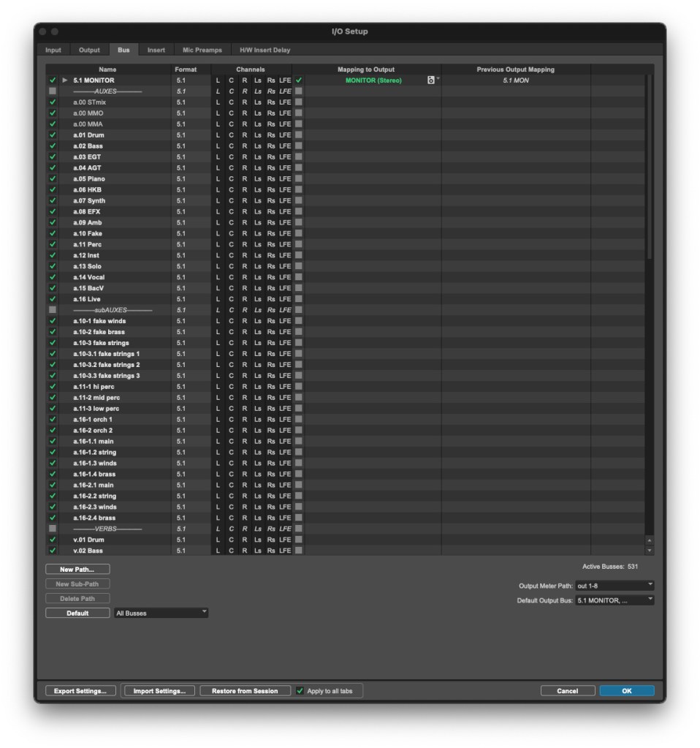Click the scroll up arrow of bus list
This screenshot has height=748, width=700.
[x=650, y=540]
